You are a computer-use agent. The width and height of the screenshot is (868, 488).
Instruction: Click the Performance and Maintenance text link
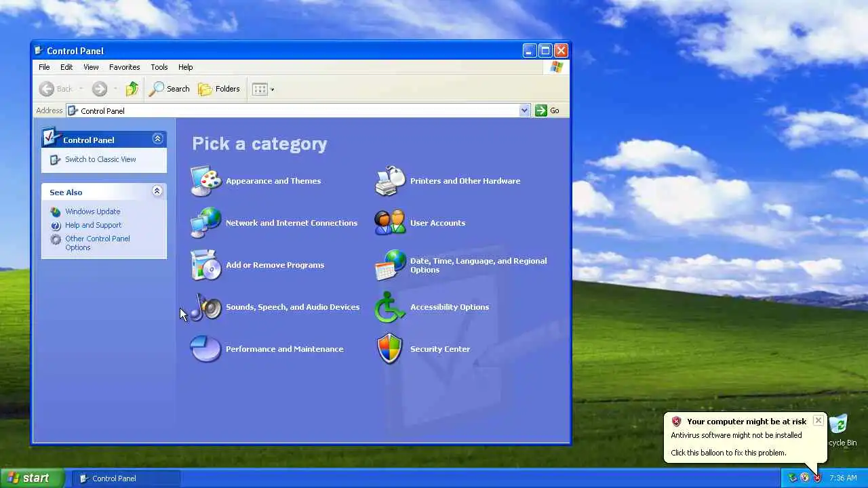[x=285, y=349]
